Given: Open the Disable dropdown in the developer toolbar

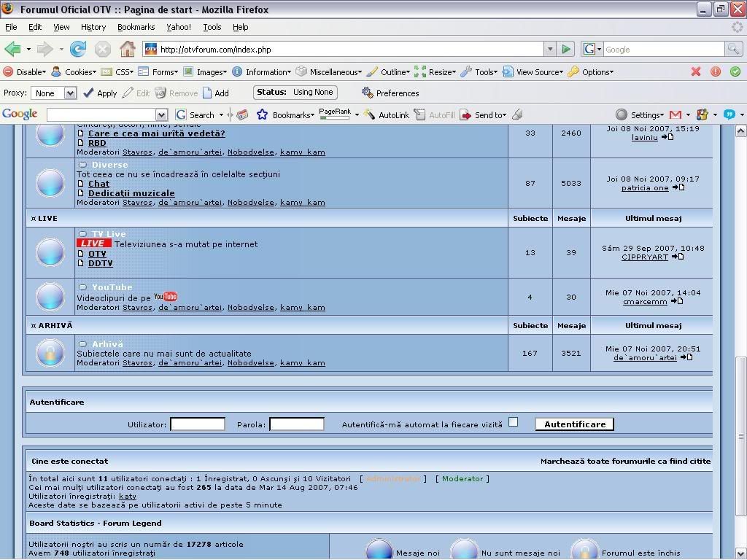Looking at the screenshot, I should [25, 72].
